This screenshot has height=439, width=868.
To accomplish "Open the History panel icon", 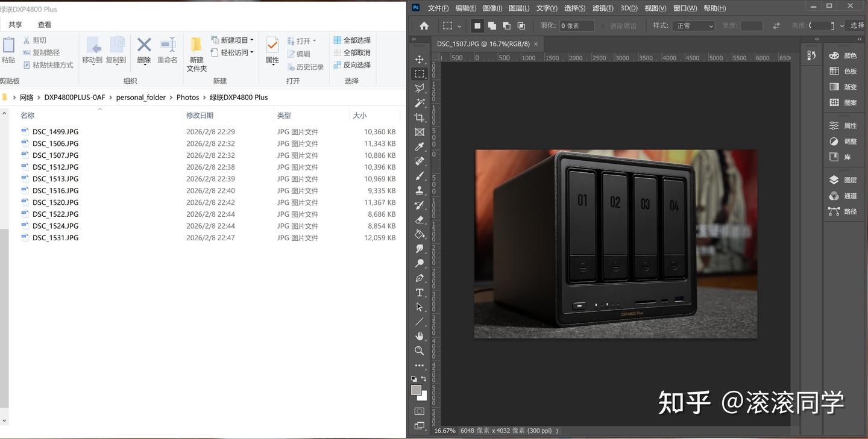I will click(811, 55).
